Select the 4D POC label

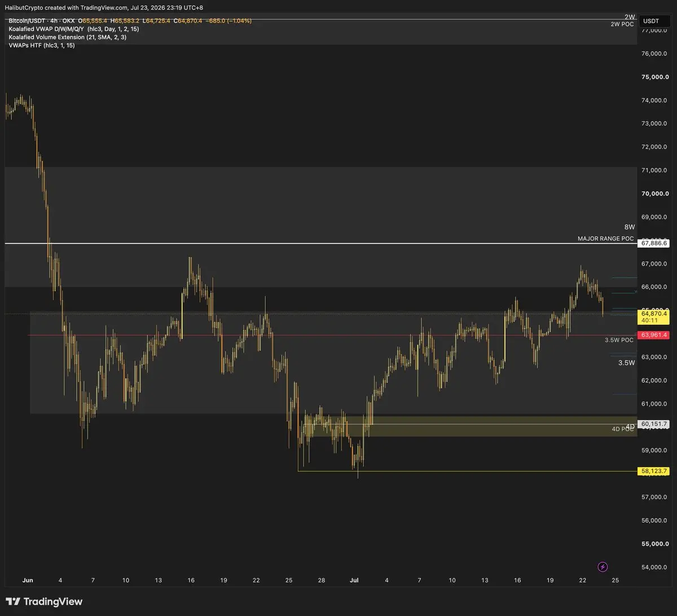pos(623,429)
